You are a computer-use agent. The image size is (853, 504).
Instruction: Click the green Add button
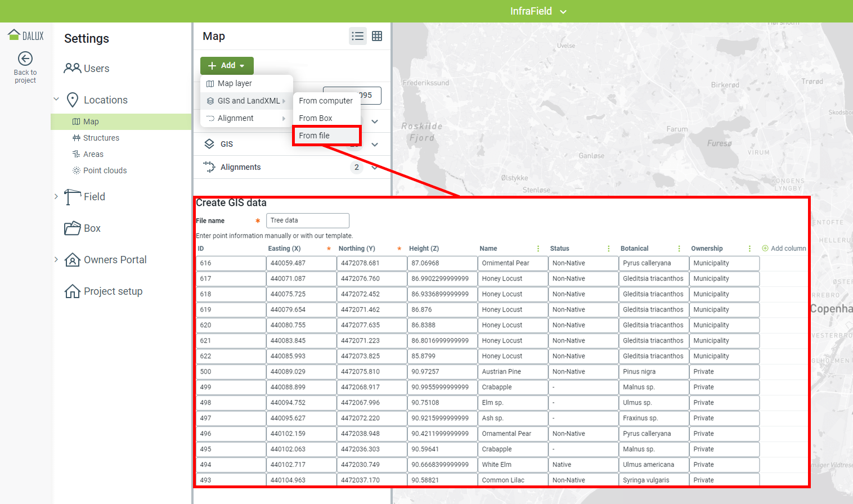[x=227, y=66]
